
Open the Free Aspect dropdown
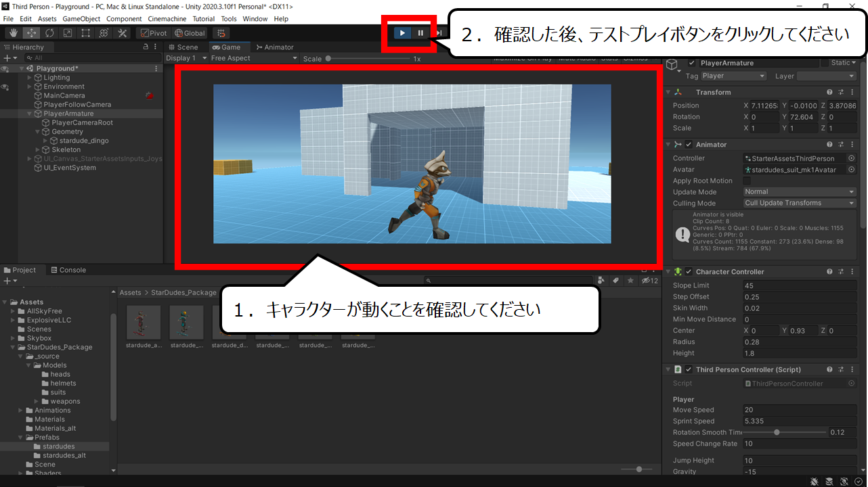coord(254,58)
